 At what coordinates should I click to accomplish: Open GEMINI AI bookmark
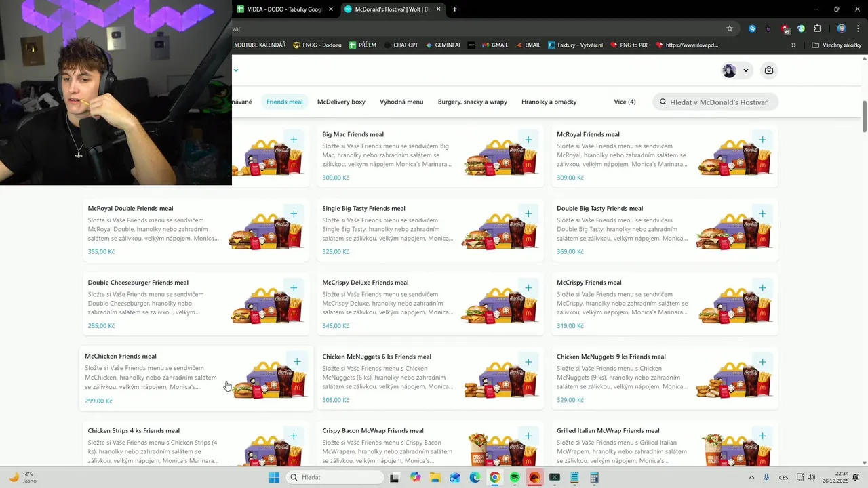point(443,45)
